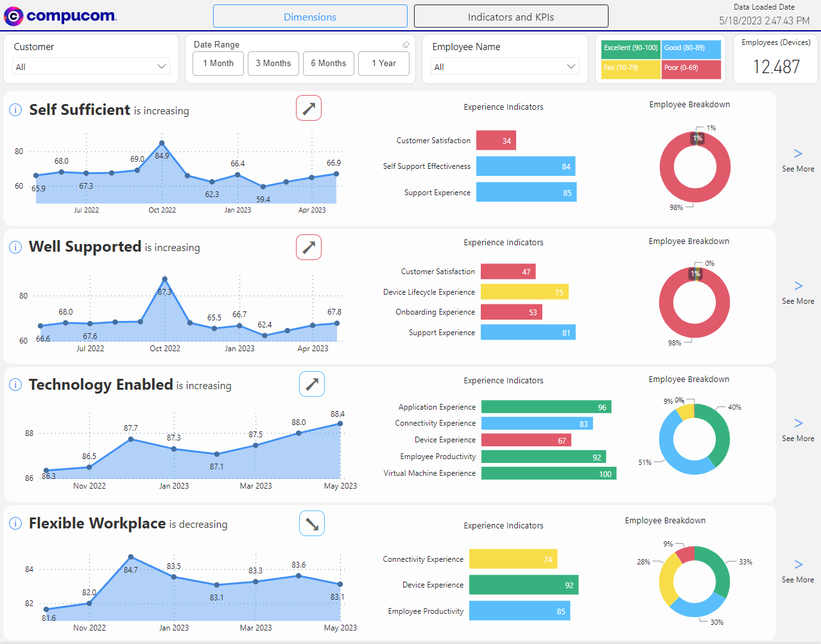Open the Customer dropdown
This screenshot has height=644, width=821.
(91, 67)
